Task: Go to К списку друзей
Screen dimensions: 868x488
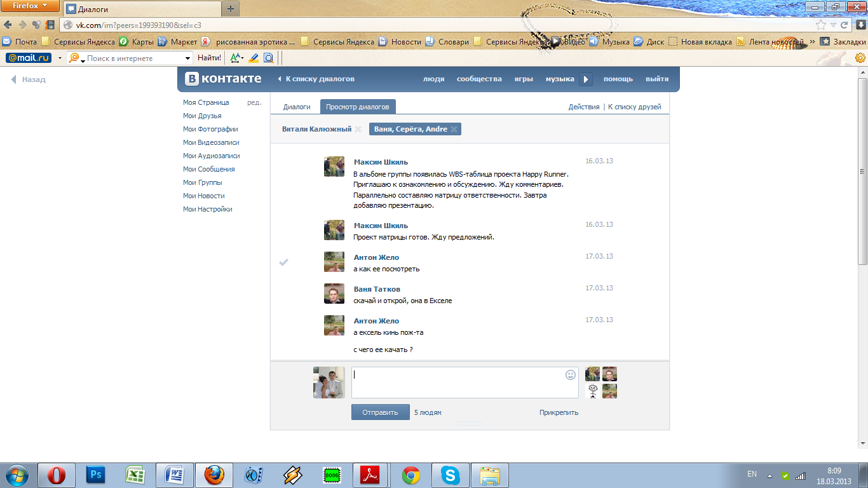Action: coord(635,107)
